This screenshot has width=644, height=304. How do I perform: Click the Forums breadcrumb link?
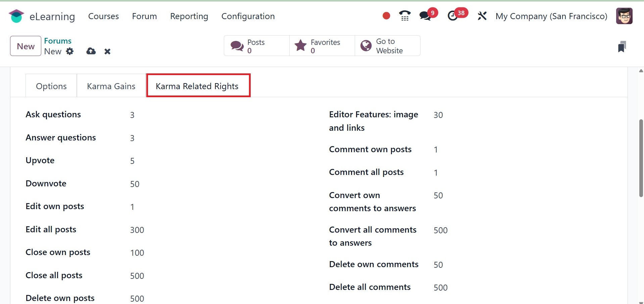point(58,41)
